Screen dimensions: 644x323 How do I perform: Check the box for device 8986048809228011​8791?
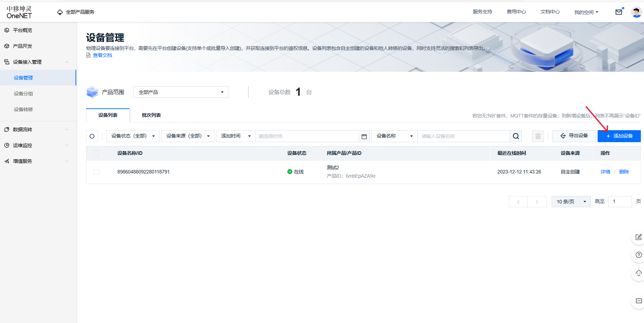click(x=96, y=172)
